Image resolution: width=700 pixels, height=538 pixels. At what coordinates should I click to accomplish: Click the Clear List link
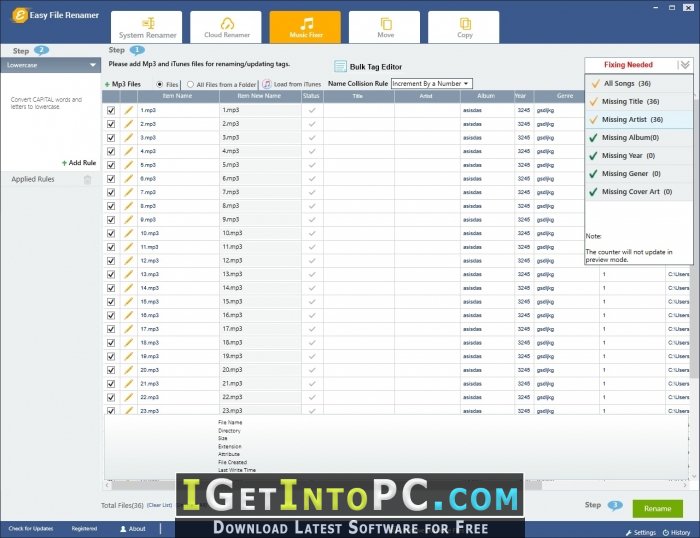pos(159,505)
